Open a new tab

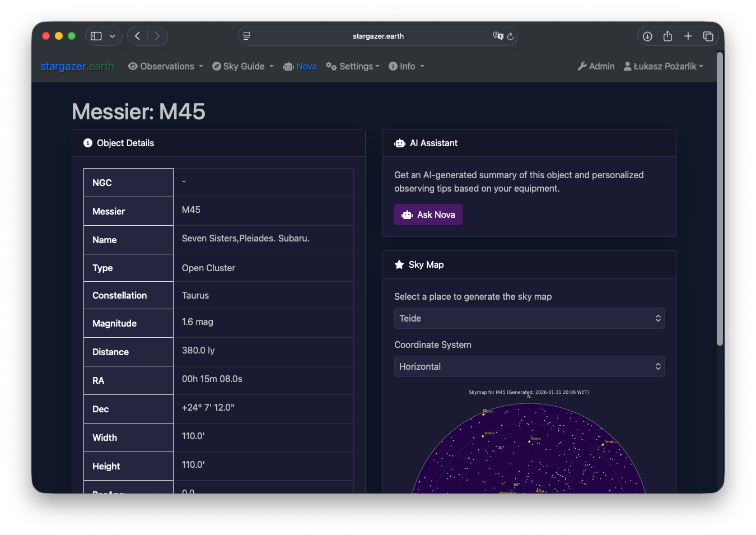688,36
